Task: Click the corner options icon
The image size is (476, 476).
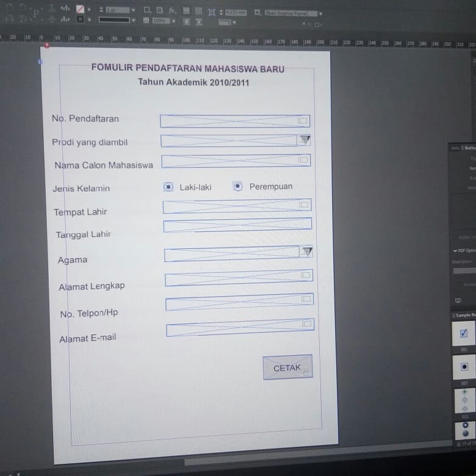Action: tap(212, 12)
